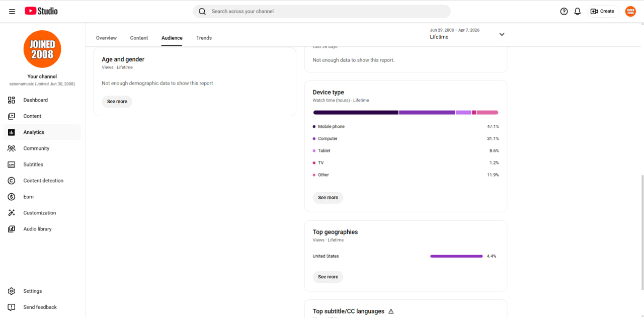The image size is (644, 318).
Task: Click the Create button
Action: [x=603, y=11]
